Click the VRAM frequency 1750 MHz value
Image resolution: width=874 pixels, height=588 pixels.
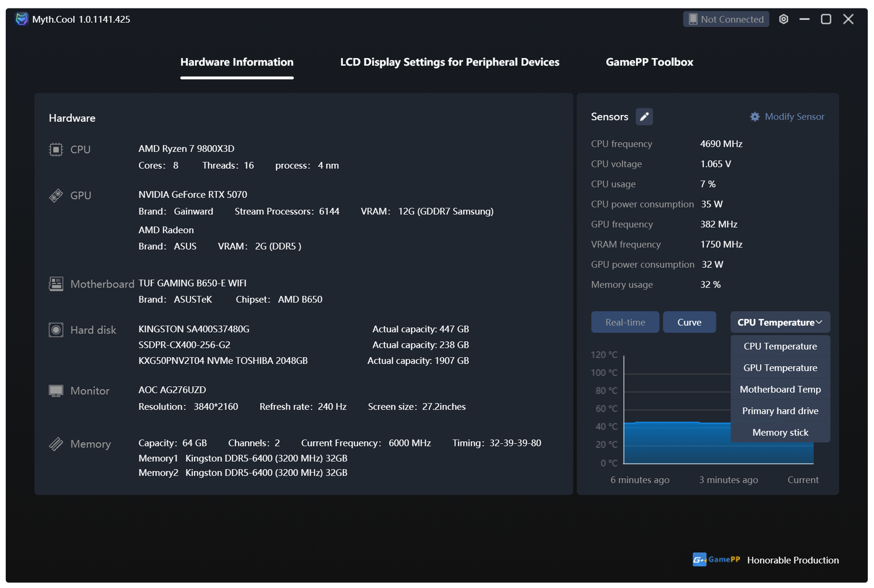(x=721, y=245)
